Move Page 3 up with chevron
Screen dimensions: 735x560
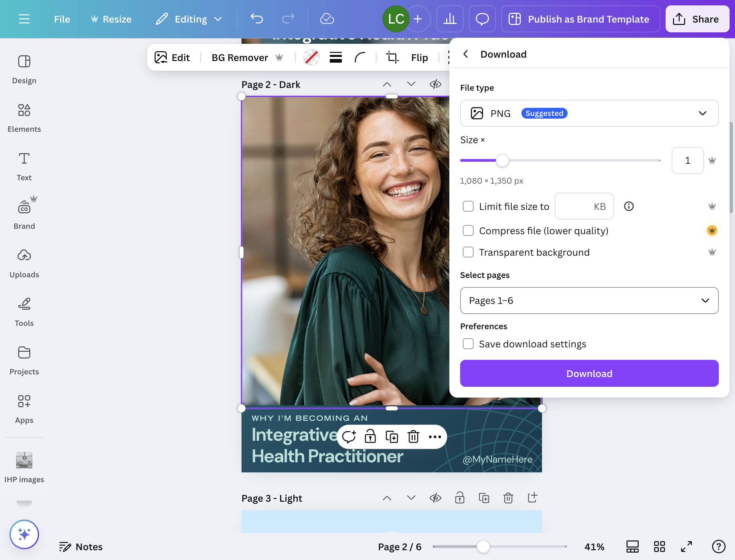(x=387, y=498)
